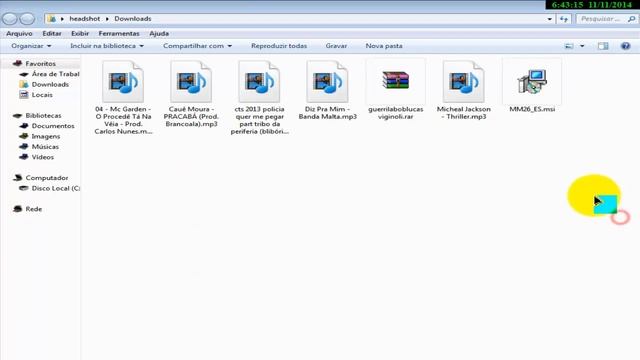Open the Editar menu
Viewport: 640px width, 360px height.
point(52,33)
